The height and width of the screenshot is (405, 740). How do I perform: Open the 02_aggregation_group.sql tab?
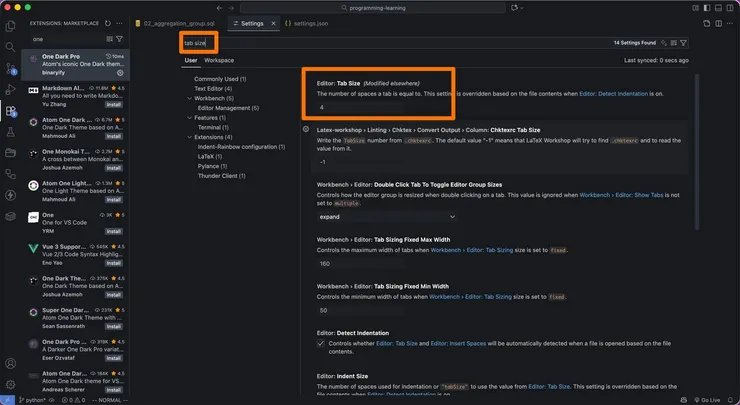point(175,23)
